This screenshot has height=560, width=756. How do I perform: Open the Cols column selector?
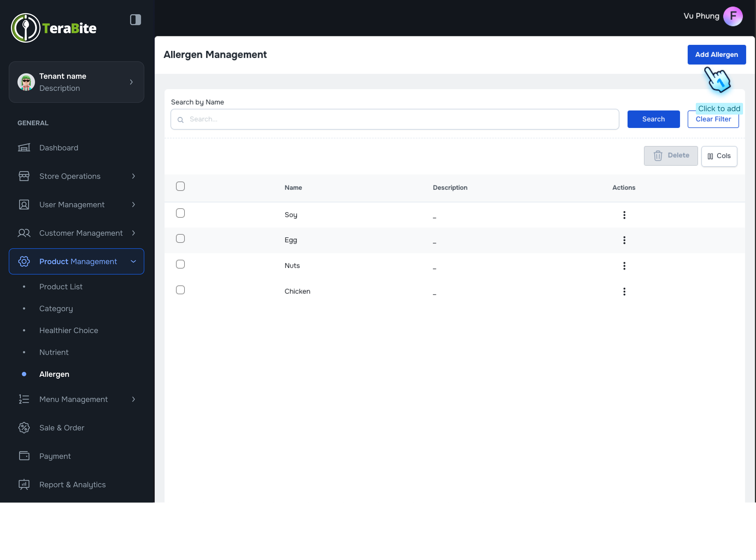(719, 156)
